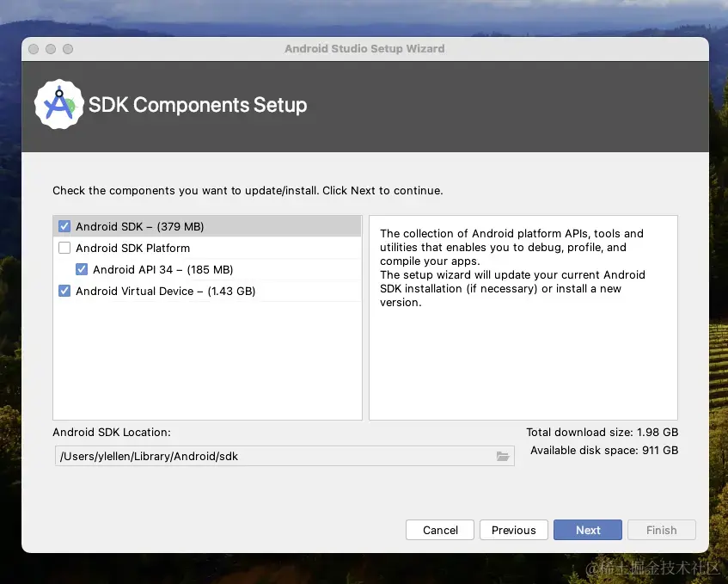Click the Cancel button
The width and height of the screenshot is (728, 584).
tap(440, 530)
